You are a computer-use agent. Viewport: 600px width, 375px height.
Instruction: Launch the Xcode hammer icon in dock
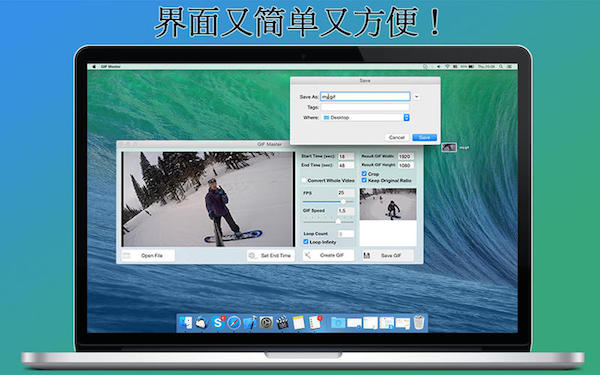click(x=250, y=323)
